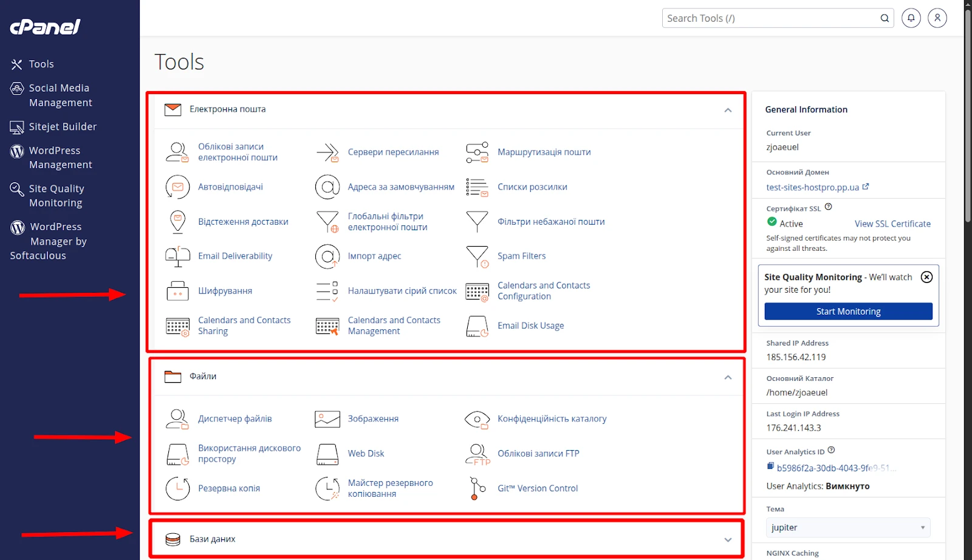
Task: Go to Sitejet Builder in sidebar
Action: (x=63, y=127)
